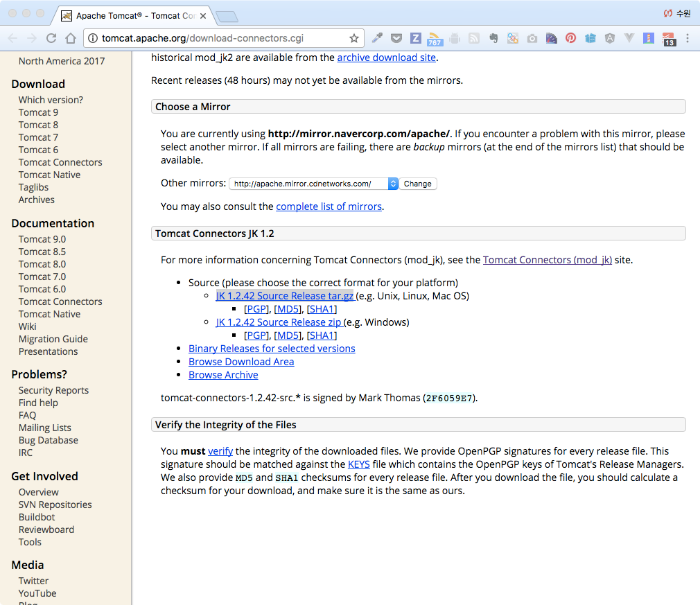Reload the page with the refresh icon
This screenshot has width=700, height=605.
click(x=51, y=38)
